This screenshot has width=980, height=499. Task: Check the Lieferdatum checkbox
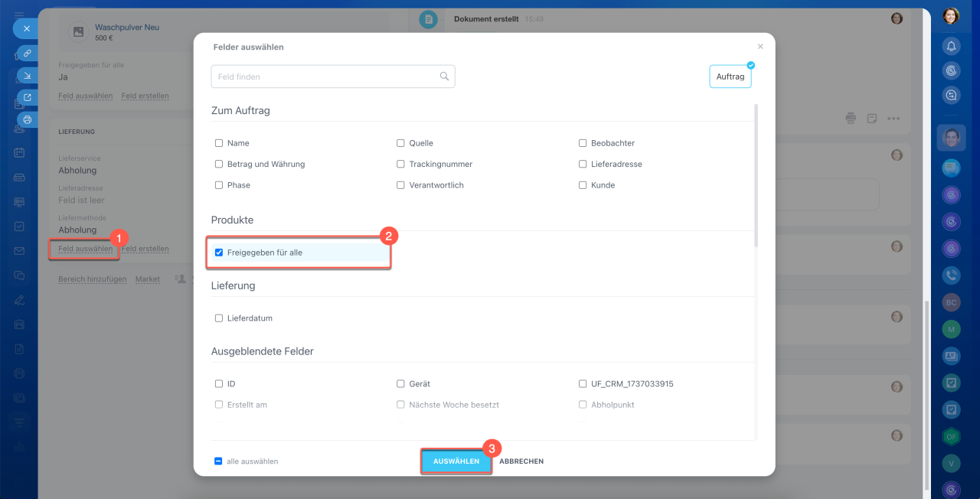tap(219, 318)
